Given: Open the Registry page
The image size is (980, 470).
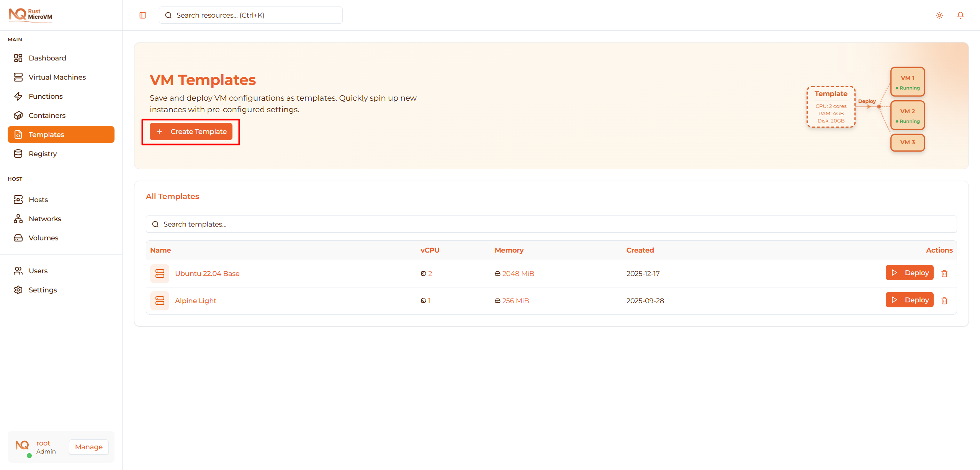Looking at the screenshot, I should click(x=43, y=154).
